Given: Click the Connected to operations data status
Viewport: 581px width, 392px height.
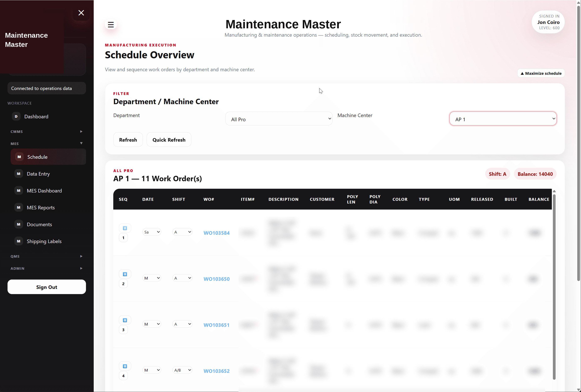Looking at the screenshot, I should point(47,88).
